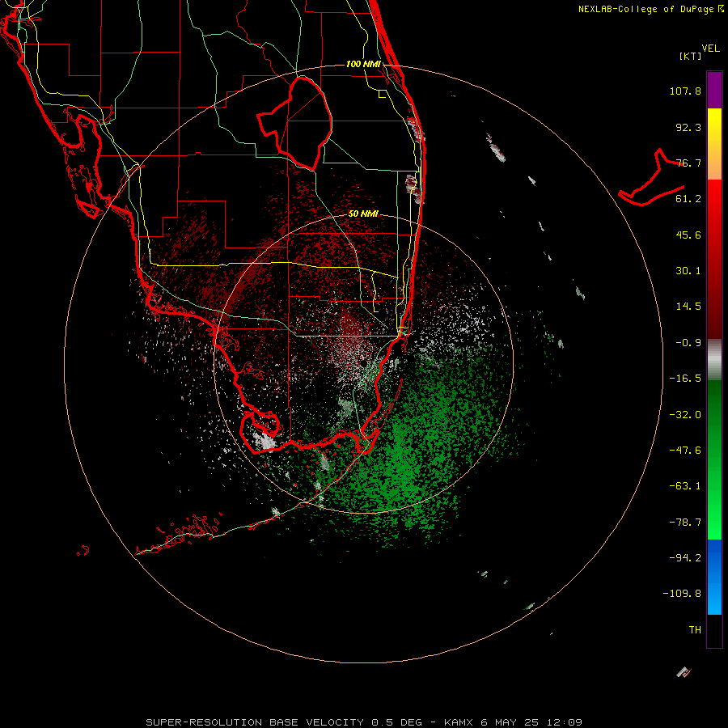Click the NEXLAB-College of DuPage credit text
The height and width of the screenshot is (728, 728).
click(x=651, y=9)
